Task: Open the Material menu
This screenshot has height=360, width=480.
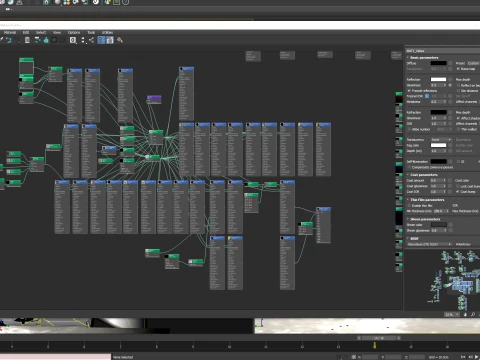Action: click(10, 32)
